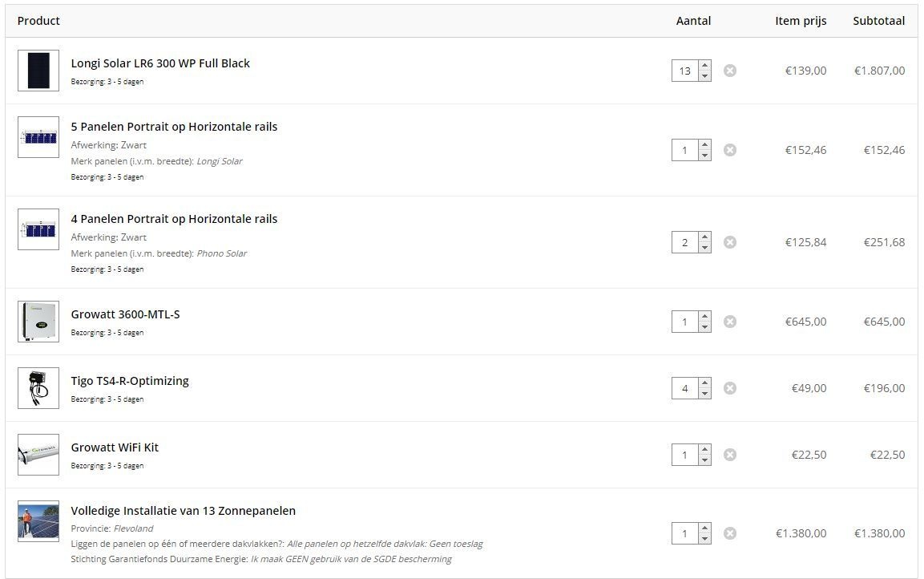Remove Growatt WiFi Kit from cart
The width and height of the screenshot is (924, 579).
pos(730,455)
